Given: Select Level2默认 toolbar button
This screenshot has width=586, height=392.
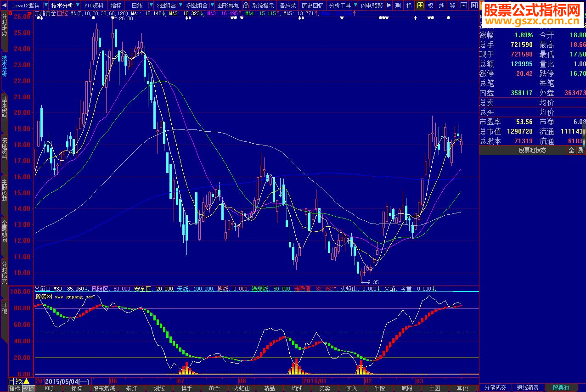Looking at the screenshot, I should tap(25, 6).
